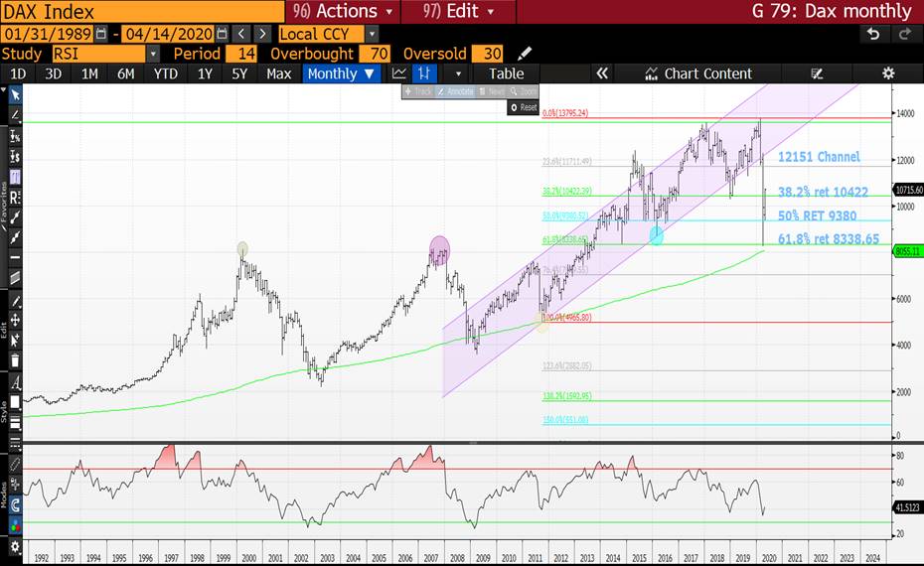Toggle the colored circles mode icon
This screenshot has height=566, width=924.
tap(15, 524)
